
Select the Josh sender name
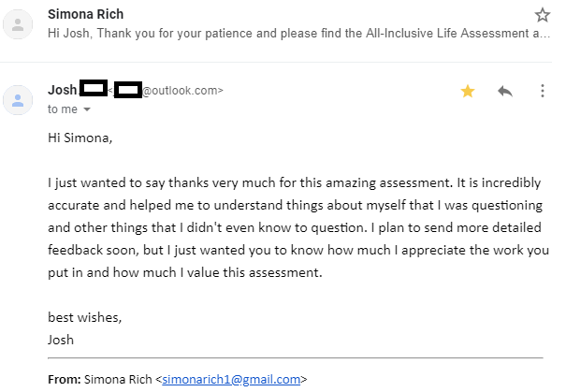62,90
